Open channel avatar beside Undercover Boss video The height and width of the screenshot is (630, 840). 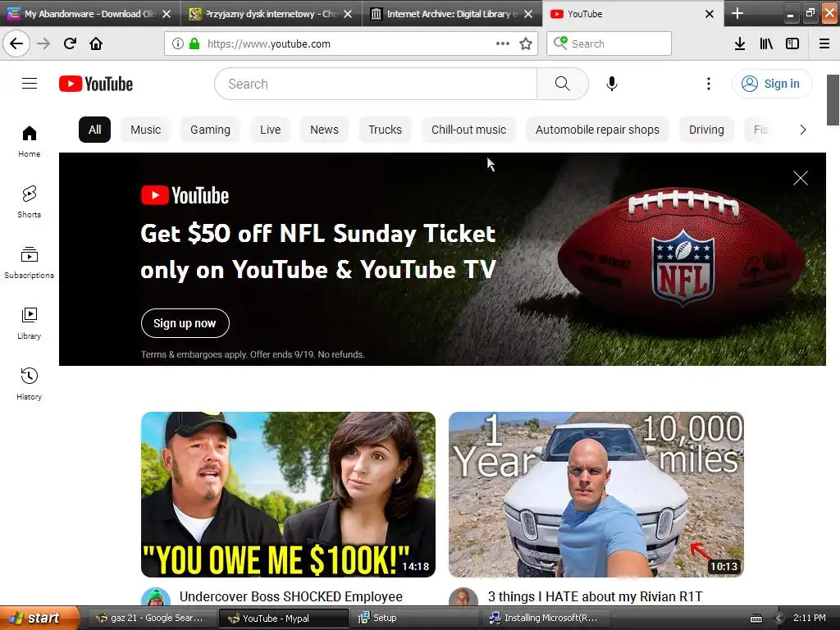[x=156, y=597]
